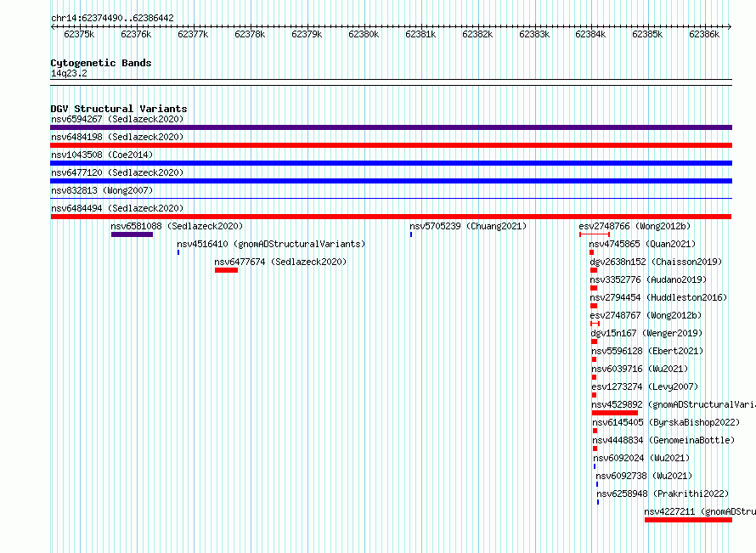Image resolution: width=756 pixels, height=553 pixels.
Task: Open nsv5705239 (Chuang2021) label
Action: 468,226
